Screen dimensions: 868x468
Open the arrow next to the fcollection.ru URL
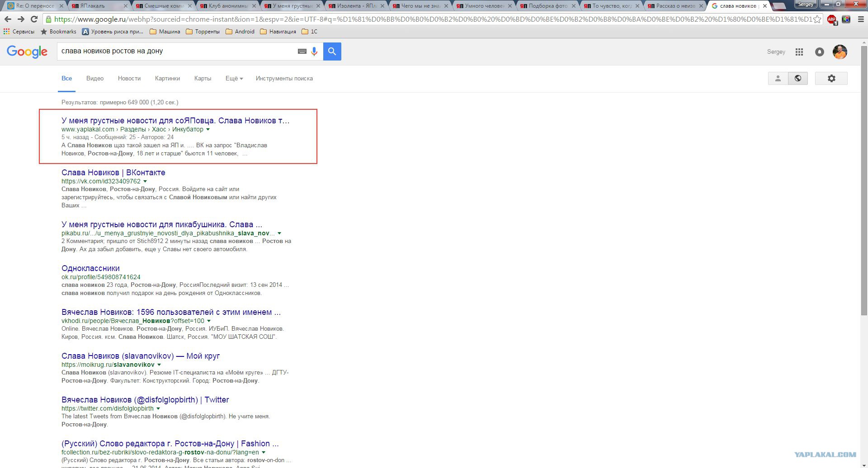pos(264,453)
